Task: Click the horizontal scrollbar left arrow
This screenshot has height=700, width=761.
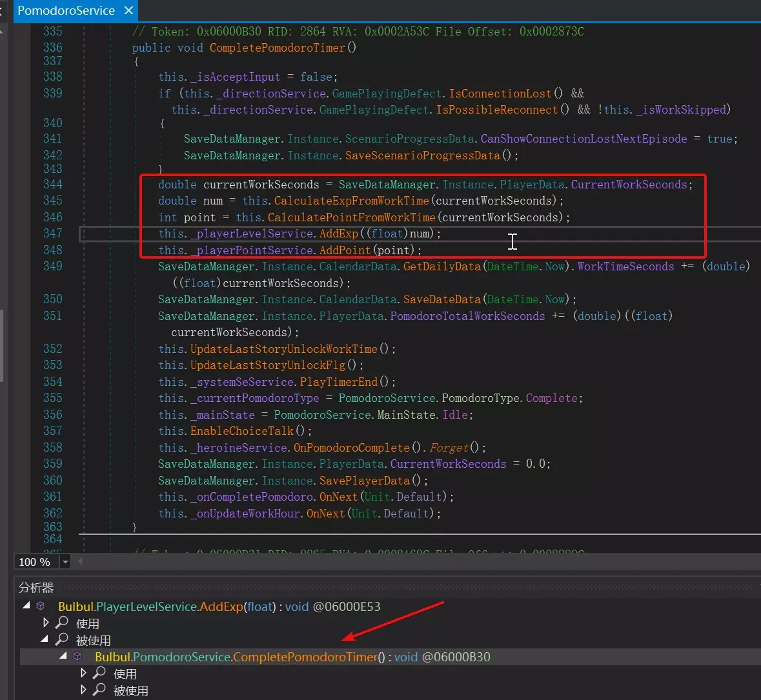Action: pyautogui.click(x=81, y=562)
